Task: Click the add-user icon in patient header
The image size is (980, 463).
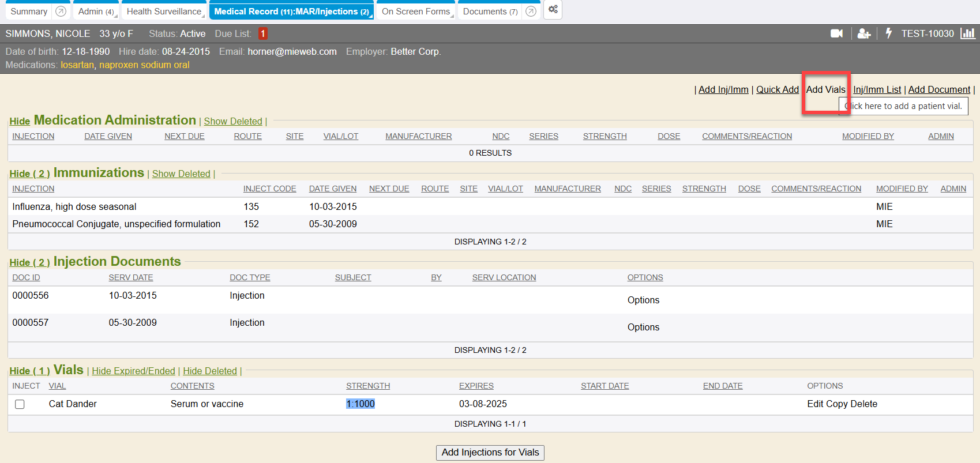Action: 863,33
